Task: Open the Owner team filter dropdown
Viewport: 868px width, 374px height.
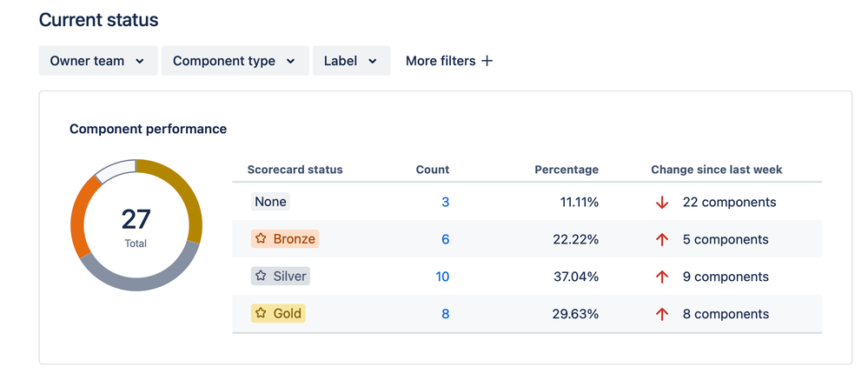Action: pos(97,61)
